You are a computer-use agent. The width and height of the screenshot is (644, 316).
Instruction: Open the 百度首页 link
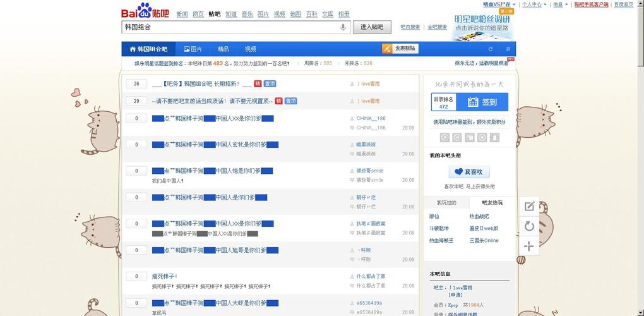[x=624, y=4]
